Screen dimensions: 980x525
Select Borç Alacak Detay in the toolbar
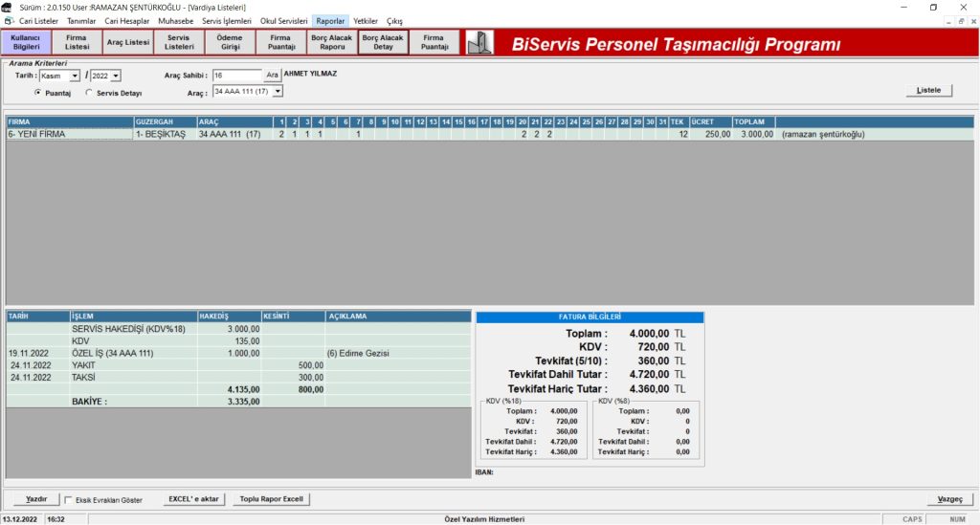382,43
